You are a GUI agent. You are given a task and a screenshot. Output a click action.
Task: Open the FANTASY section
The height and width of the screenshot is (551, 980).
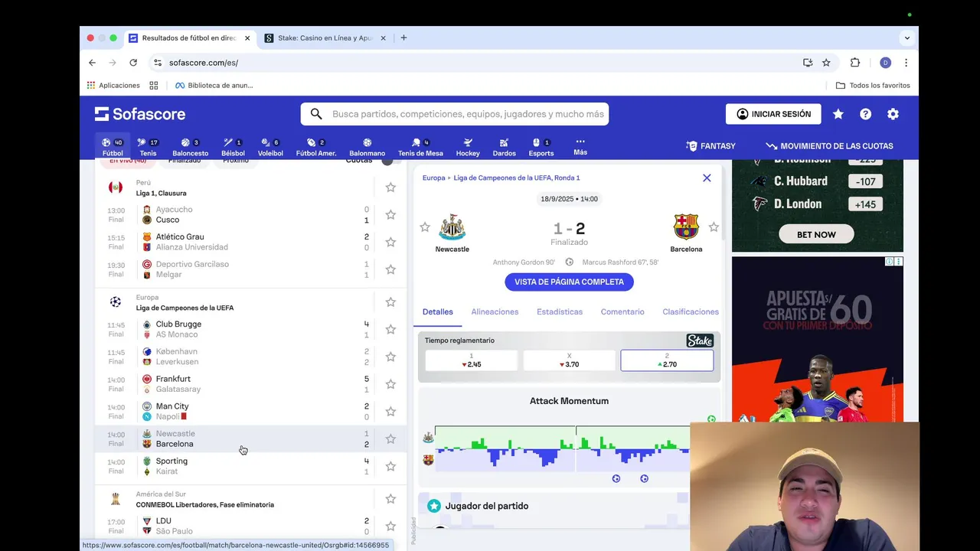point(710,146)
